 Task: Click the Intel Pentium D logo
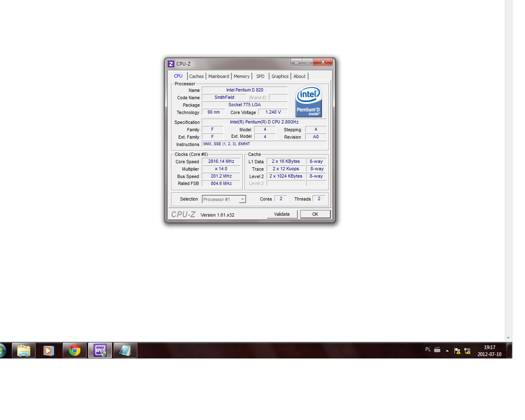[x=308, y=101]
